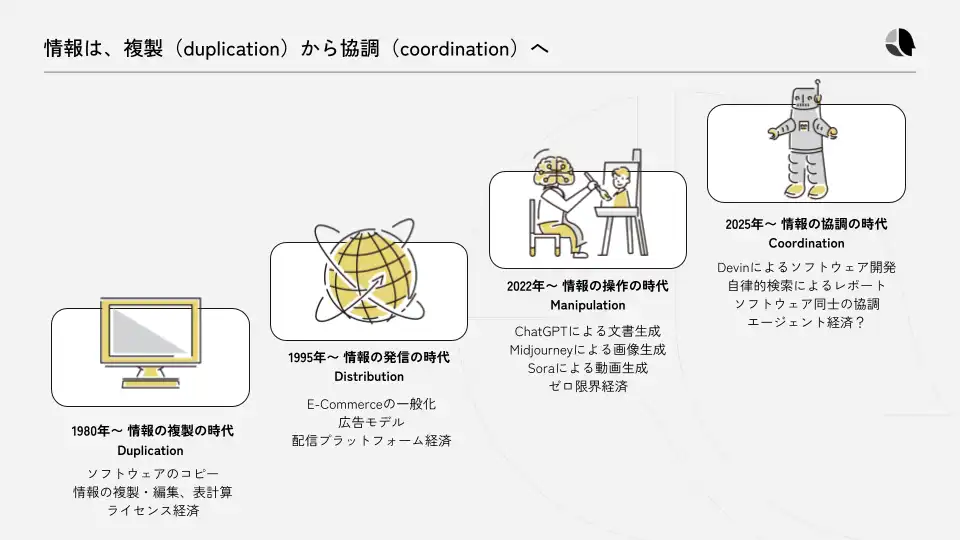Click the '2025年〜 情報の協調の時代' heading
Viewport: 960px width, 540px height.
[806, 224]
